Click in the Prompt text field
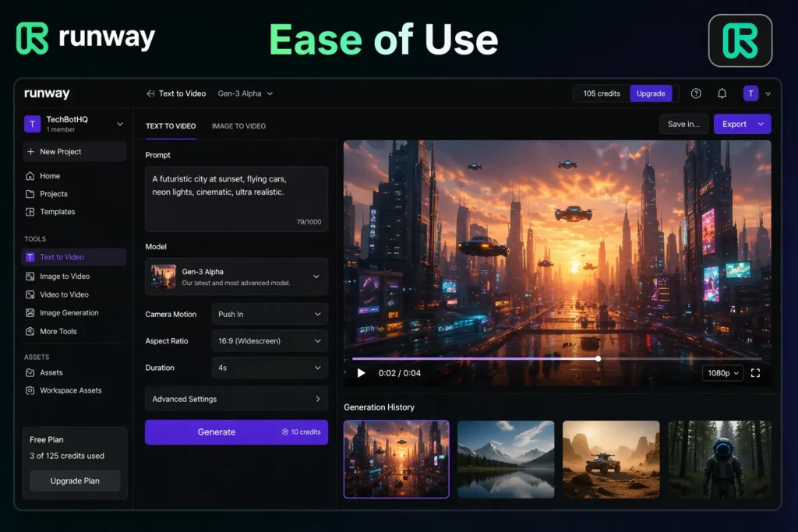This screenshot has height=532, width=798. click(x=237, y=199)
